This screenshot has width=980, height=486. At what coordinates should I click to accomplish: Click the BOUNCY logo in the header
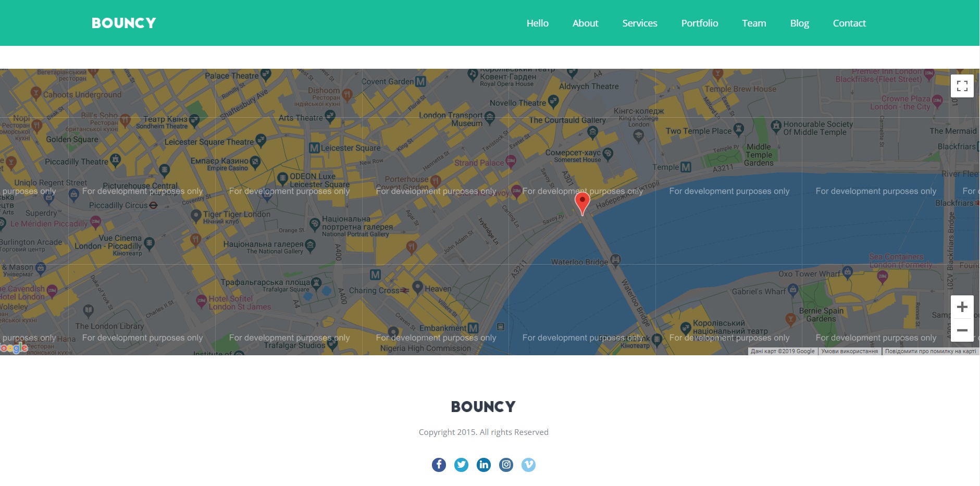[x=124, y=23]
